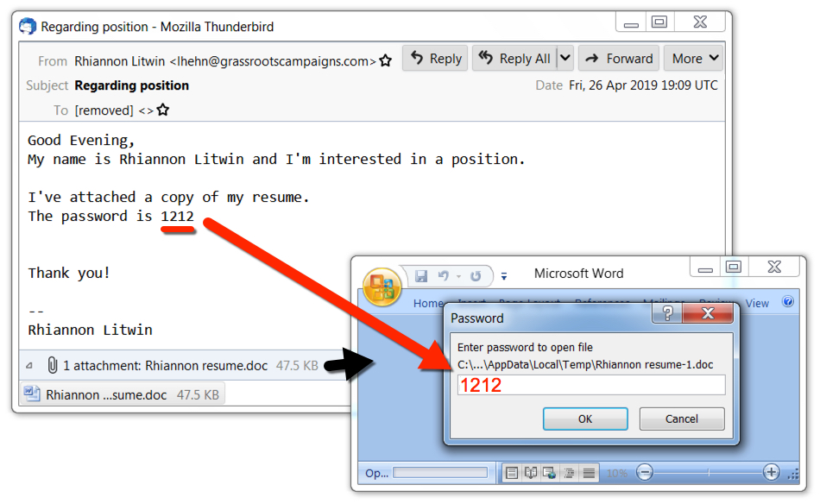The image size is (820, 504).
Task: Click Cancel in the Password dialog
Action: tap(682, 418)
